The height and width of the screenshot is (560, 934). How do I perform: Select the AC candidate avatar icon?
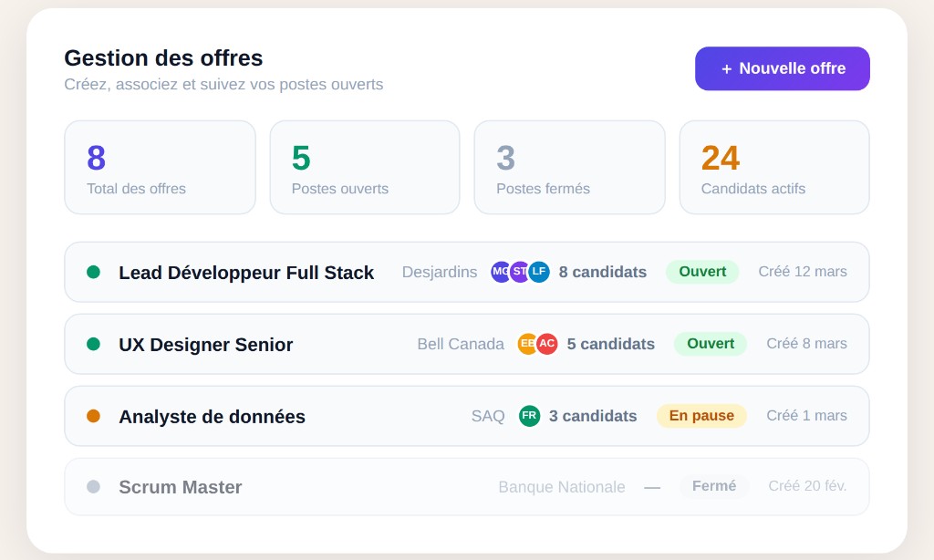(545, 344)
